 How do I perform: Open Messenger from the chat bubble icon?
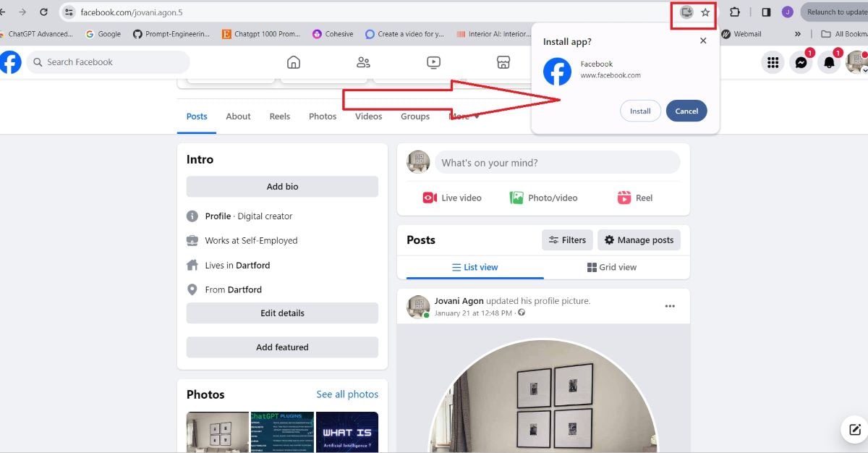click(801, 62)
